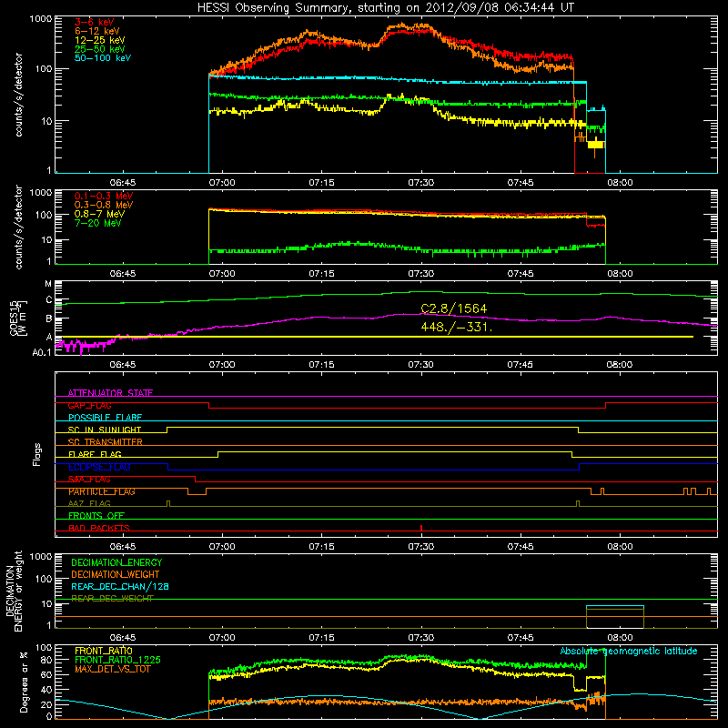Click the 7-20 MeV legend label

[98, 223]
